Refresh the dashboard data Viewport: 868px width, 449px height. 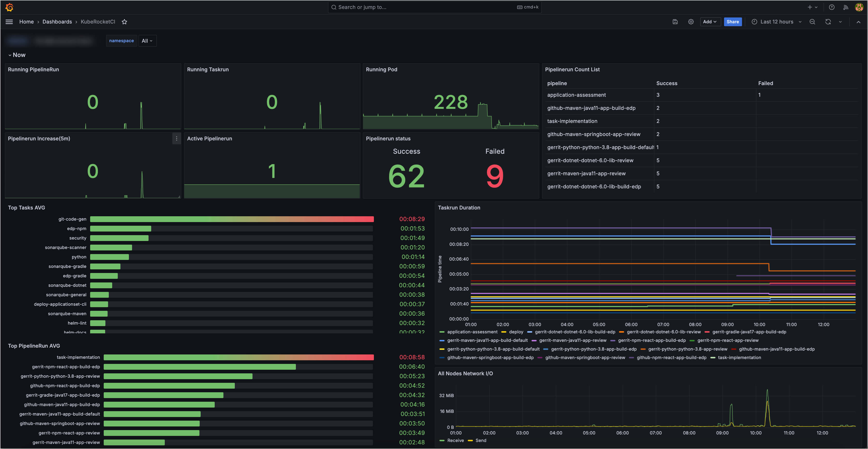(x=828, y=22)
